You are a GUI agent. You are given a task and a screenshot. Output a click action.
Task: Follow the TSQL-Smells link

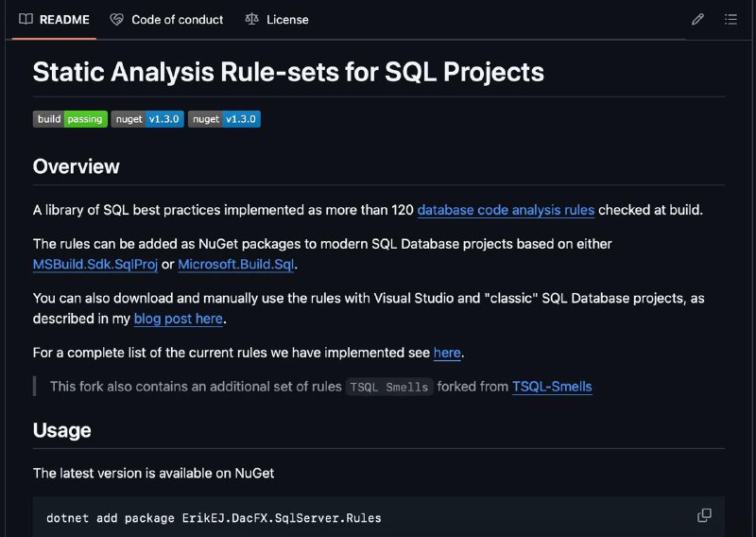(x=552, y=387)
